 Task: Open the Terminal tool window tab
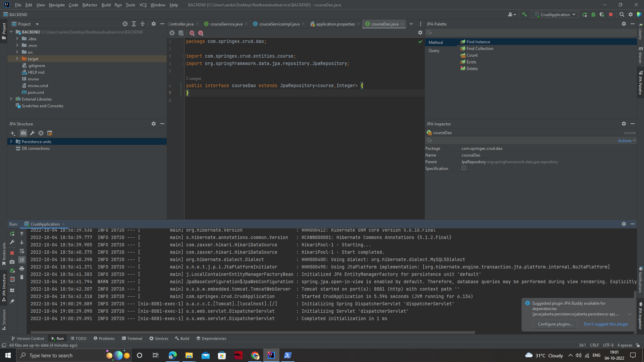coord(132,339)
